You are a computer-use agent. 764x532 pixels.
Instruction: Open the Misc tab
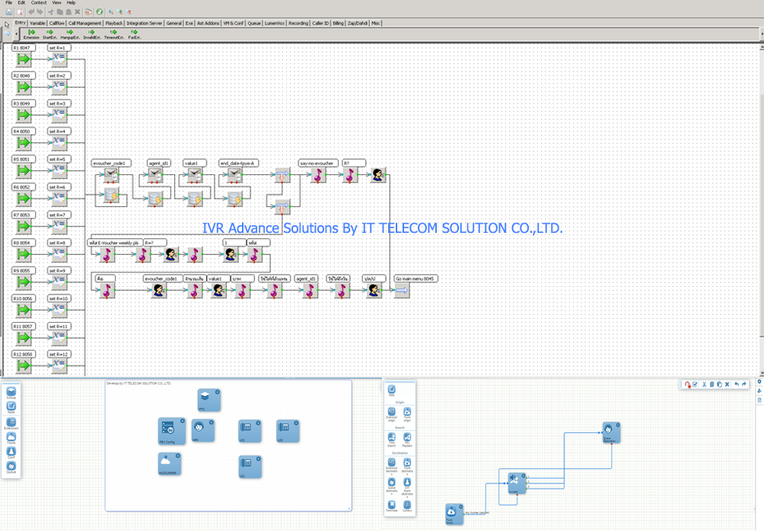click(x=376, y=23)
